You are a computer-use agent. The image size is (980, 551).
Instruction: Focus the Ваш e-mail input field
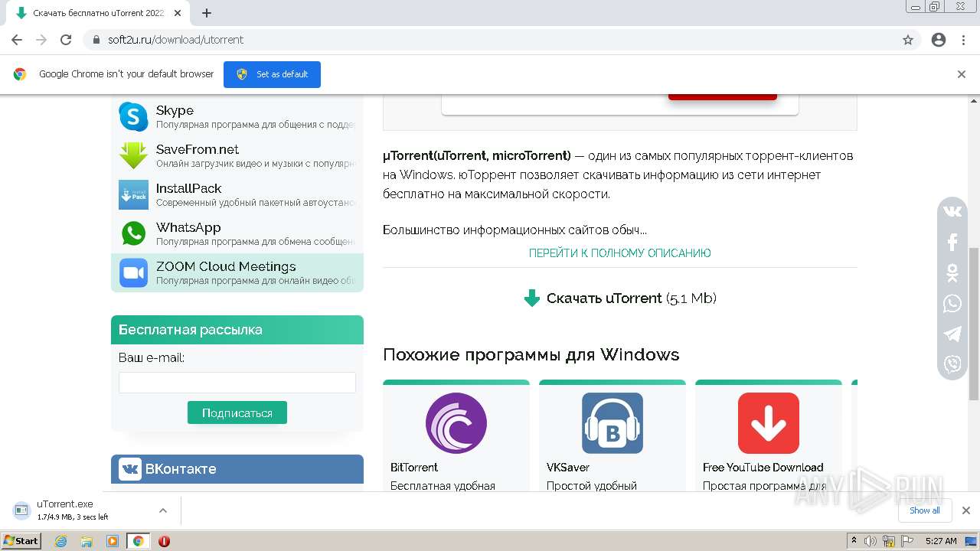pos(237,383)
